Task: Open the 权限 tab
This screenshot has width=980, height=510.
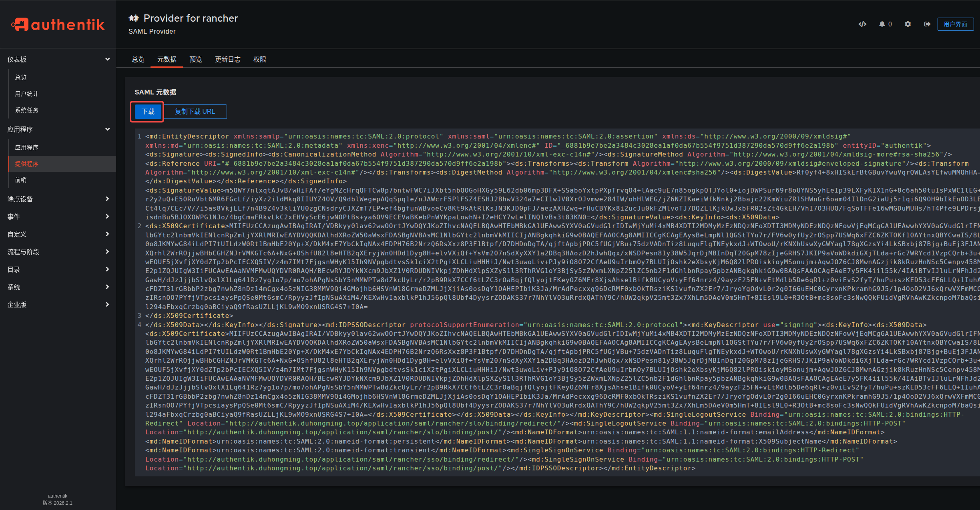Action: tap(259, 59)
